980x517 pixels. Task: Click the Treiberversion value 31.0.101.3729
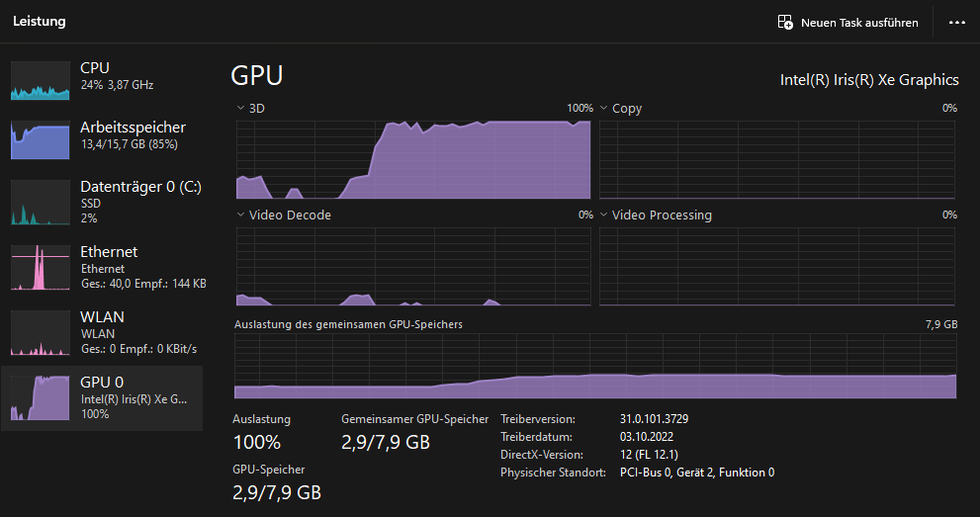pyautogui.click(x=655, y=419)
